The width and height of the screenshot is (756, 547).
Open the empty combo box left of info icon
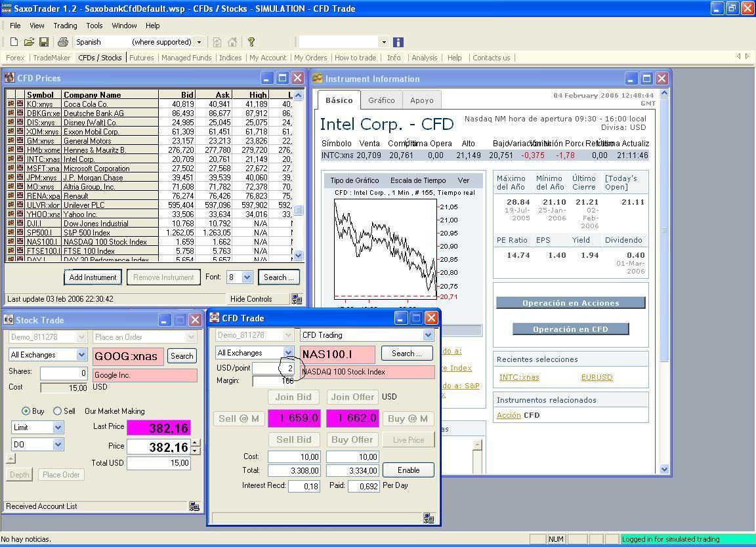click(384, 42)
